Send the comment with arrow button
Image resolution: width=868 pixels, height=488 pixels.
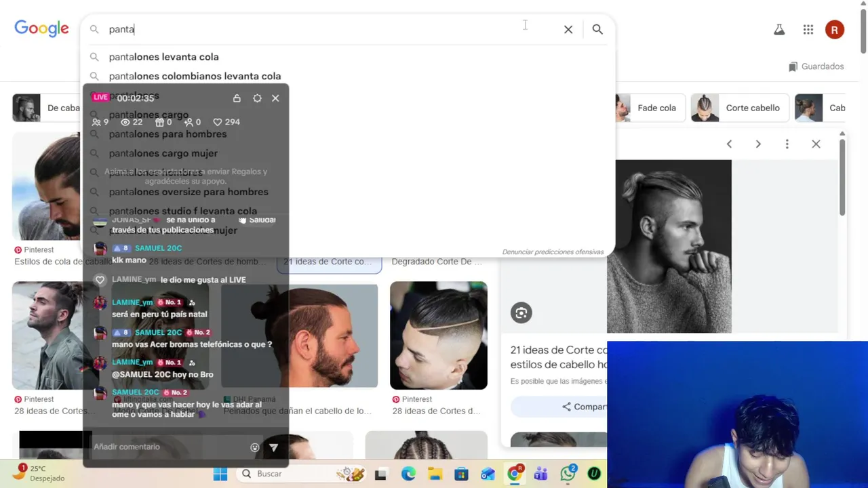click(x=273, y=447)
